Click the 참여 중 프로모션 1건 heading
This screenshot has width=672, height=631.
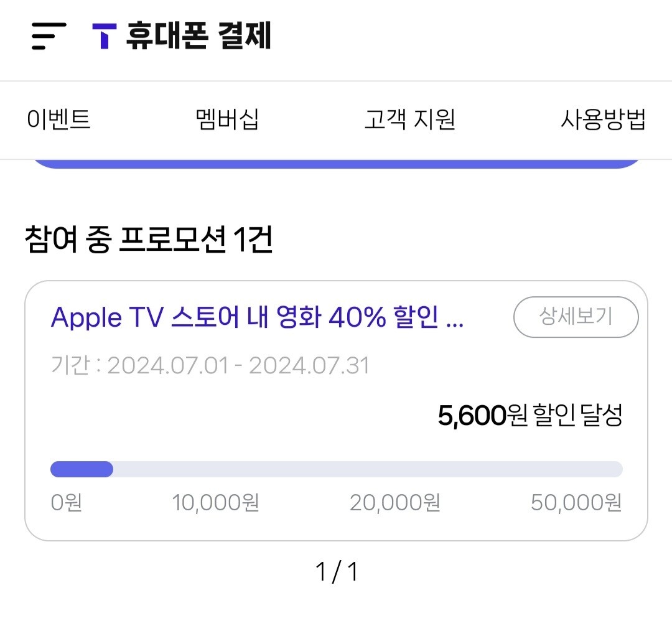click(x=149, y=240)
